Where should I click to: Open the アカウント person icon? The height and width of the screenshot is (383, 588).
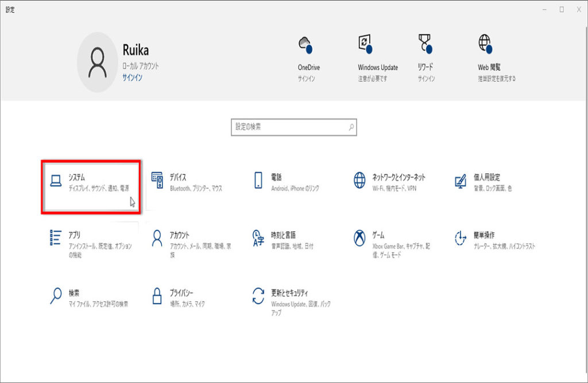(x=157, y=238)
